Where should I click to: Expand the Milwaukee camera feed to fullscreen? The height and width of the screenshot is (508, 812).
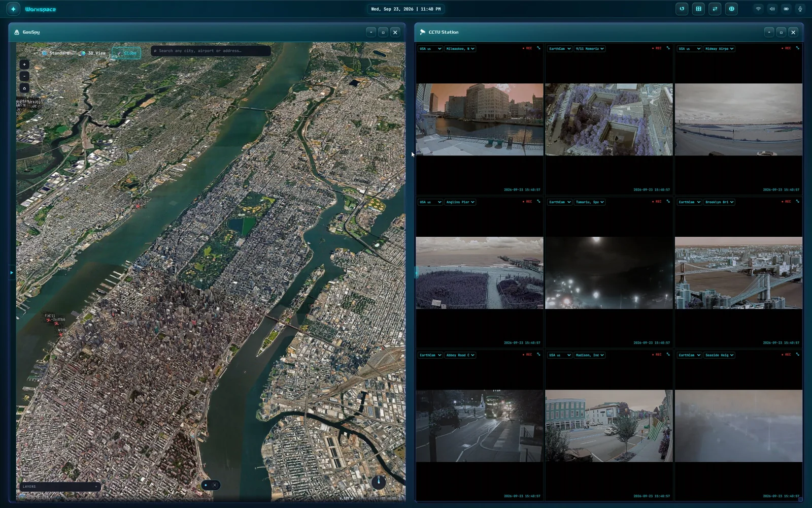(x=539, y=48)
